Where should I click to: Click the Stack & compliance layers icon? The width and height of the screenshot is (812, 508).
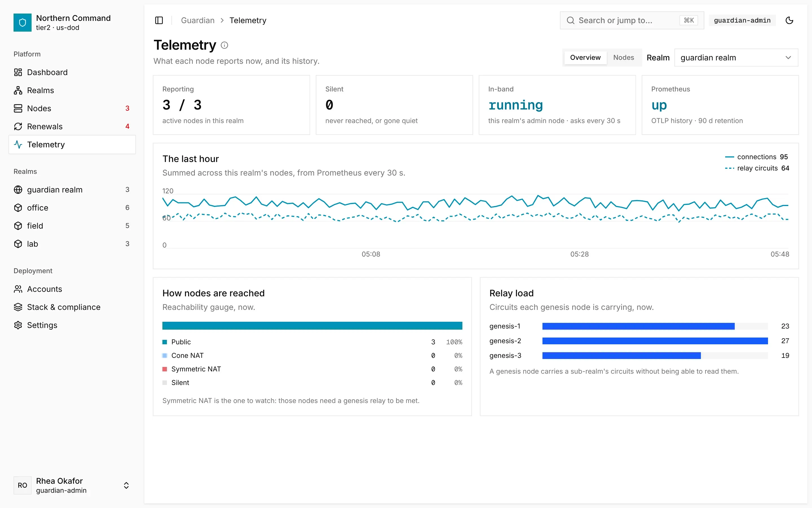click(18, 307)
